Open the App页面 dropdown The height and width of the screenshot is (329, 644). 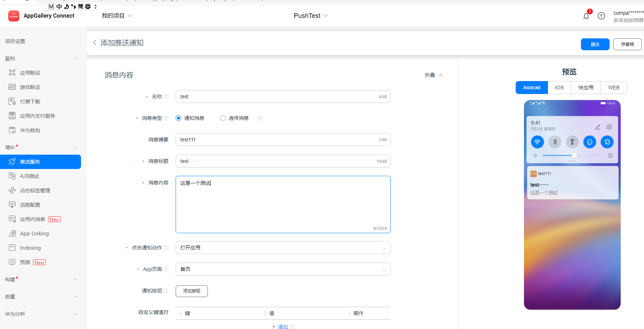point(283,269)
